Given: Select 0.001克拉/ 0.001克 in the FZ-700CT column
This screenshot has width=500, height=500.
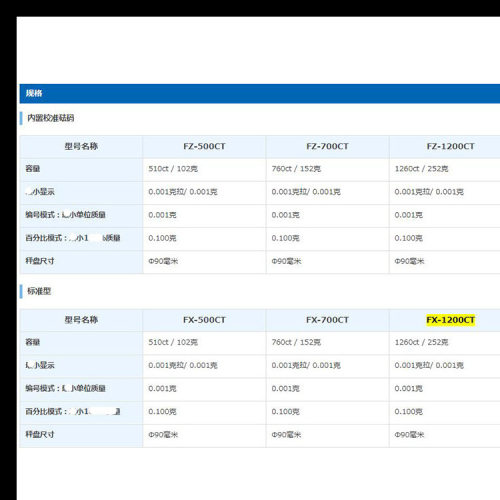Looking at the screenshot, I should [x=306, y=192].
